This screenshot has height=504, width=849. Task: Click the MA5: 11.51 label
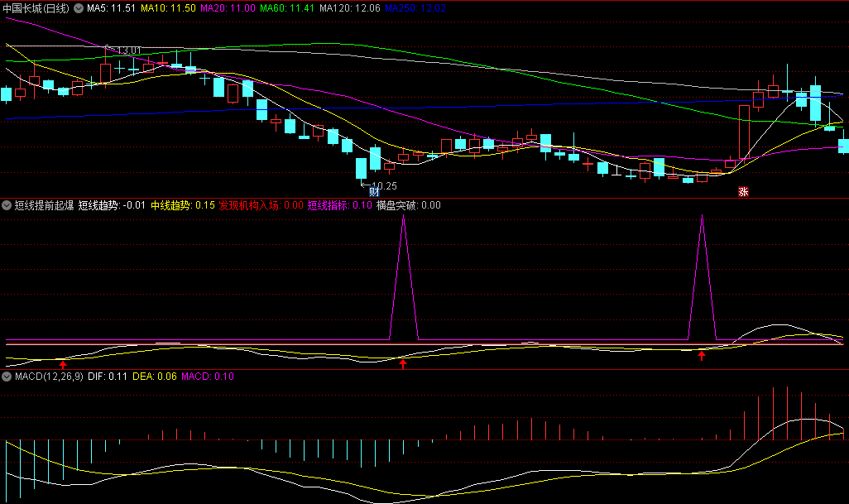click(111, 8)
